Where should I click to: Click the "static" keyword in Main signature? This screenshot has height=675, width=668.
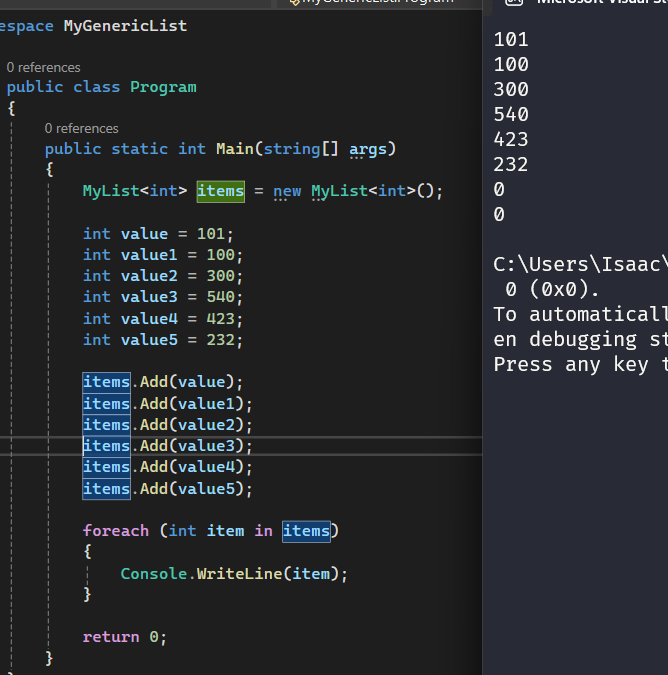tap(139, 149)
